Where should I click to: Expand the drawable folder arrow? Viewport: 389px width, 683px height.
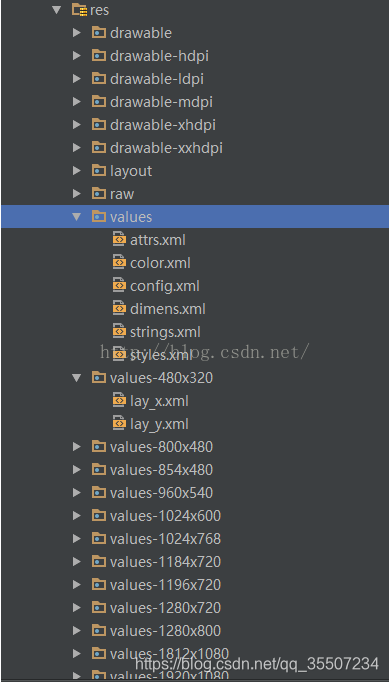click(77, 33)
